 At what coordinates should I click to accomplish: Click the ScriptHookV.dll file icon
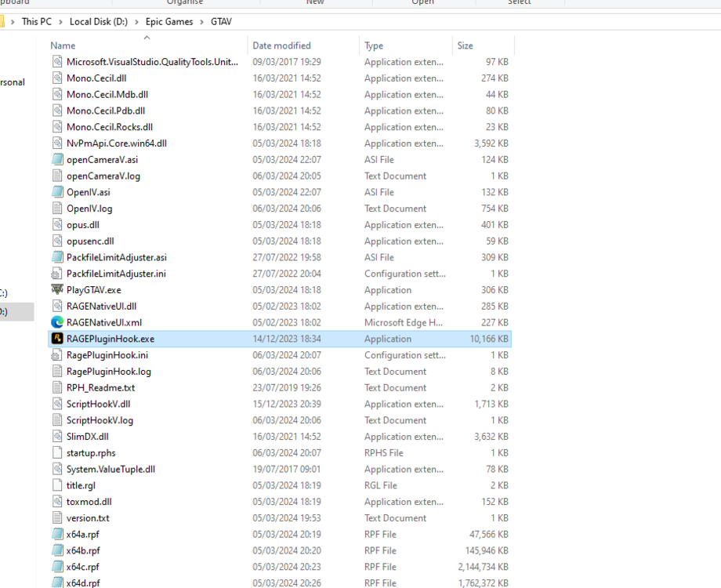pyautogui.click(x=57, y=404)
